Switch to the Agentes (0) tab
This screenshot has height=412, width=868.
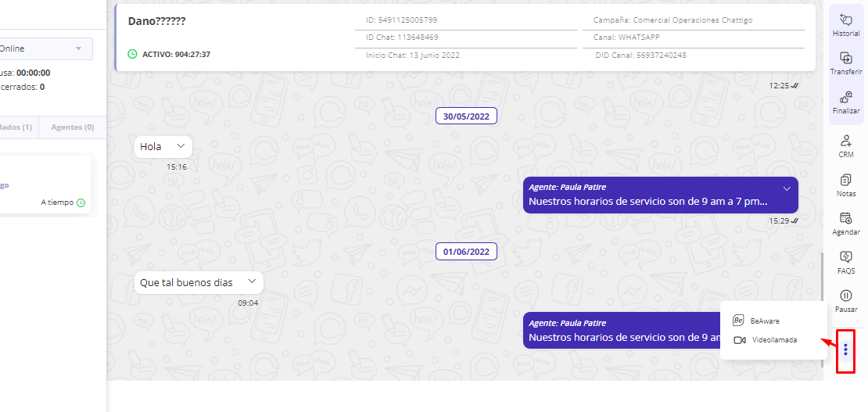pyautogui.click(x=72, y=127)
